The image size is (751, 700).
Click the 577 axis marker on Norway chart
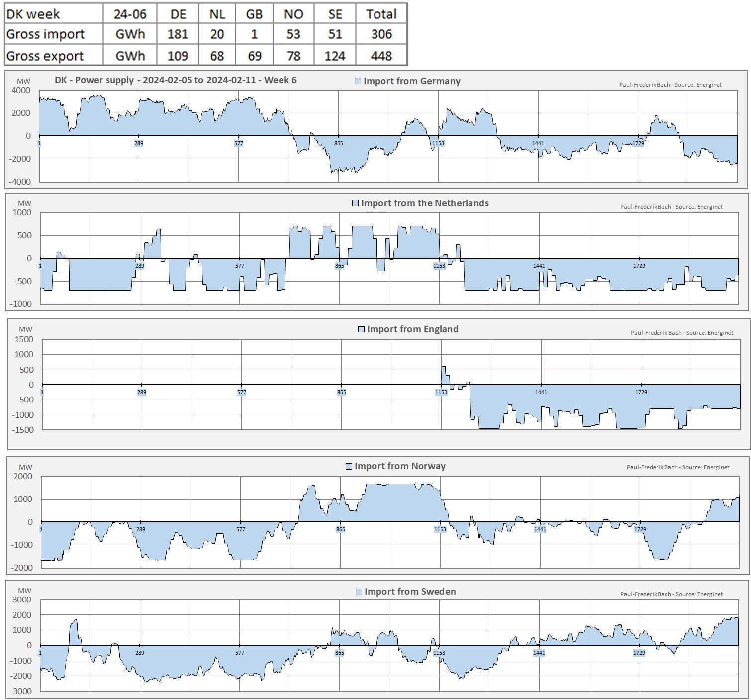(x=241, y=529)
